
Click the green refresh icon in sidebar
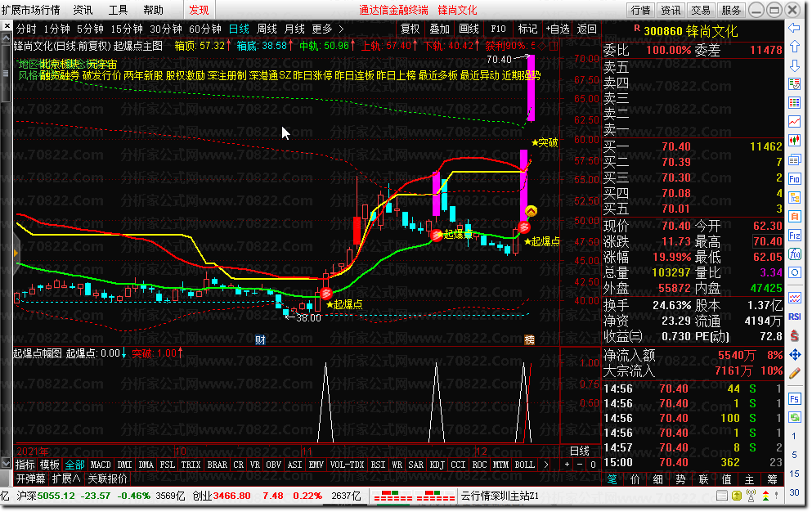[794, 417]
